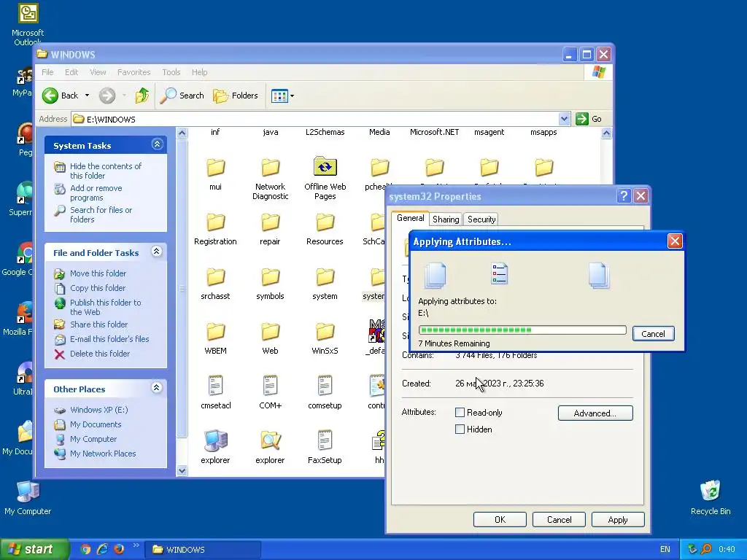Screen dimensions: 747x560
Task: Select the mui folder icon
Action: coord(215,168)
